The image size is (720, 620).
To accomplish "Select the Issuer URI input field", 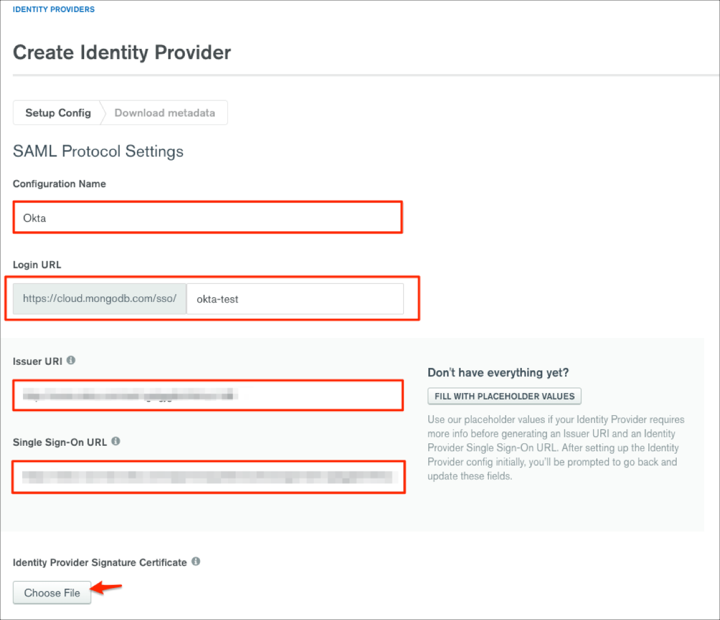I will (208, 396).
